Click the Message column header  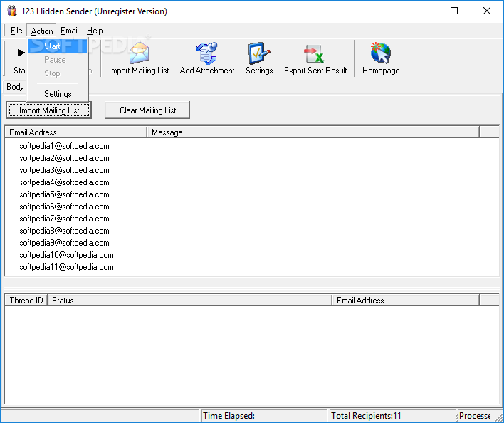(313, 132)
